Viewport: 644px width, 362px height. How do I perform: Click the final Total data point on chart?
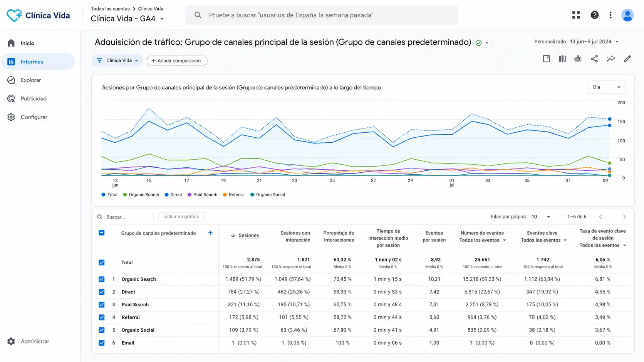[x=610, y=119]
